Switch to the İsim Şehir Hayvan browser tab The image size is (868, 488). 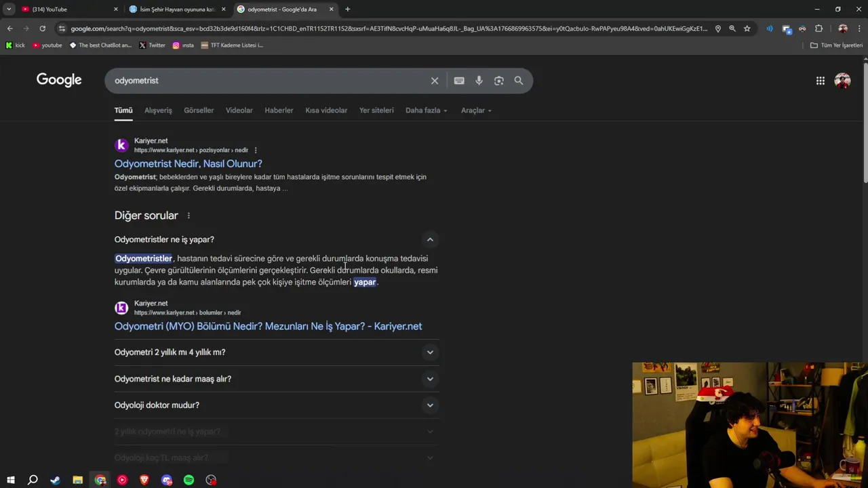pos(178,9)
